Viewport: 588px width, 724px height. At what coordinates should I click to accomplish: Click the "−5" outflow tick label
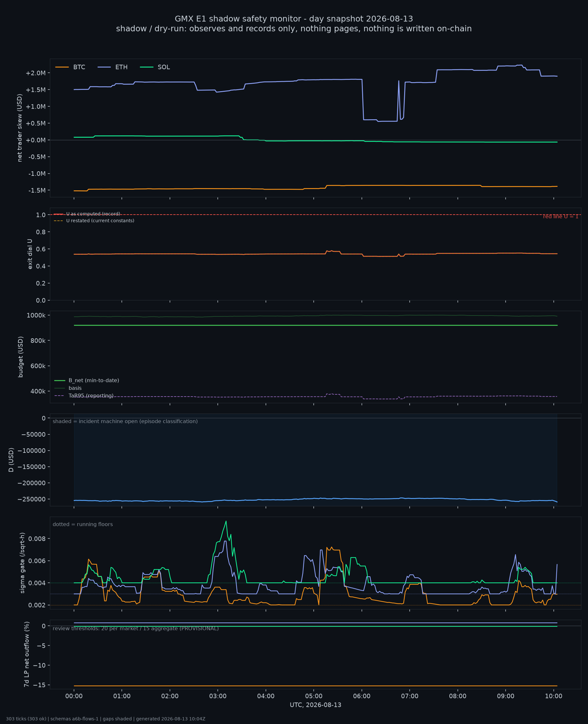(x=41, y=646)
